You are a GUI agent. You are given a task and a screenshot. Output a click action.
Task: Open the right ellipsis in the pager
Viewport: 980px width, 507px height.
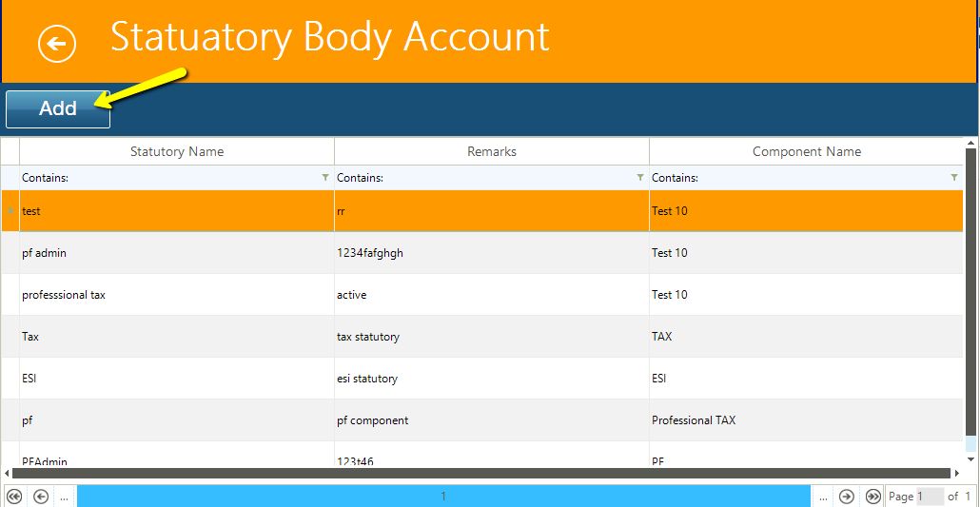pyautogui.click(x=823, y=497)
